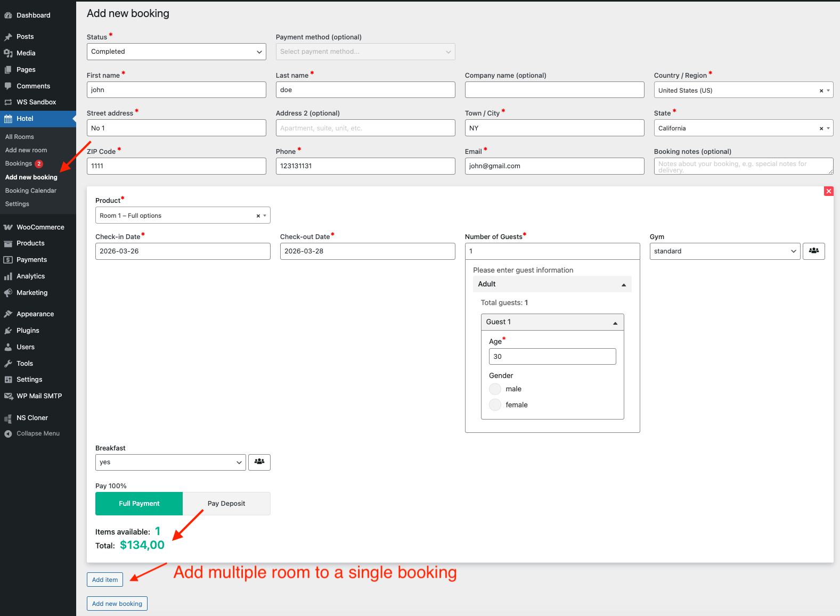Click the Add item button
The height and width of the screenshot is (616, 840).
[x=105, y=580]
